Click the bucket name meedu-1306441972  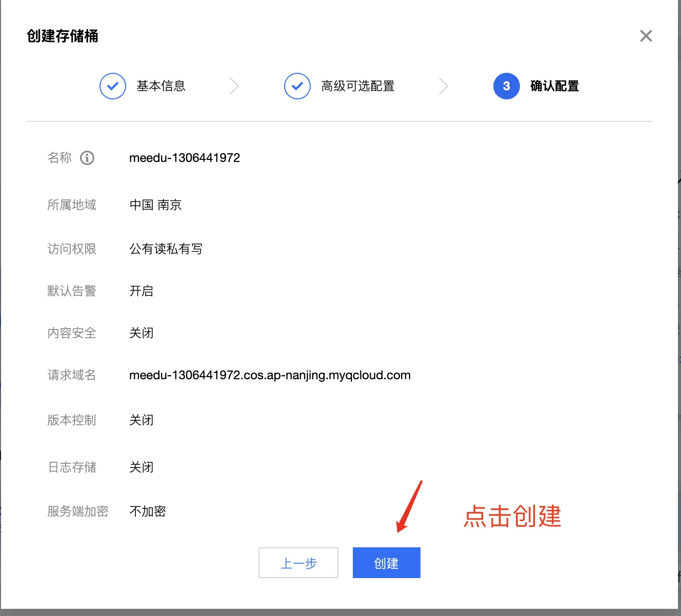[185, 158]
